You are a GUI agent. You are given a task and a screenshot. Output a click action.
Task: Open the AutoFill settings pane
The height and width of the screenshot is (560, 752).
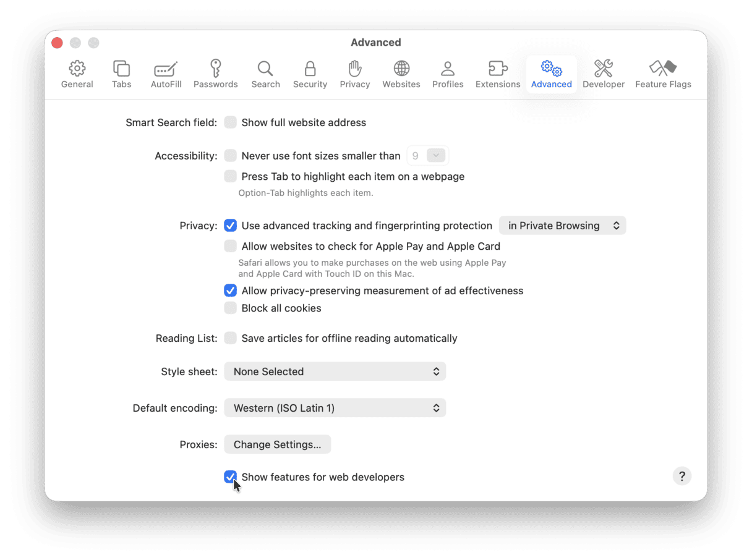165,74
